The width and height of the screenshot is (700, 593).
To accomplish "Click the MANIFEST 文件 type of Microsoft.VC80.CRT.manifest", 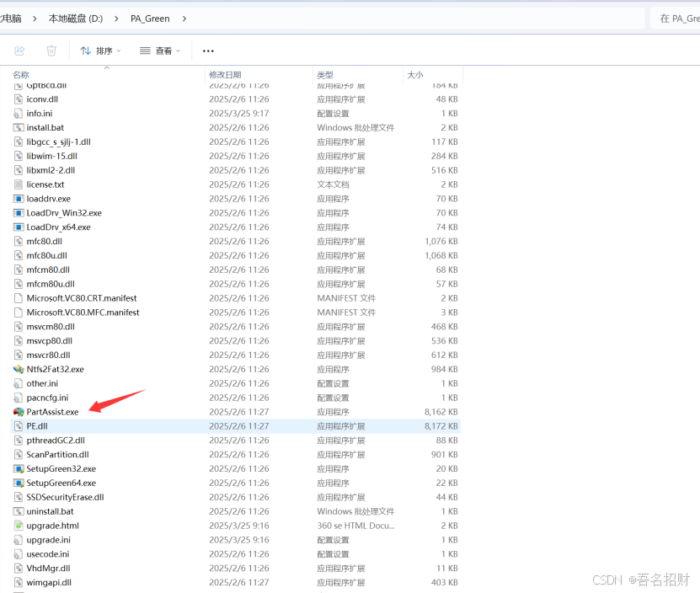I will coord(346,298).
